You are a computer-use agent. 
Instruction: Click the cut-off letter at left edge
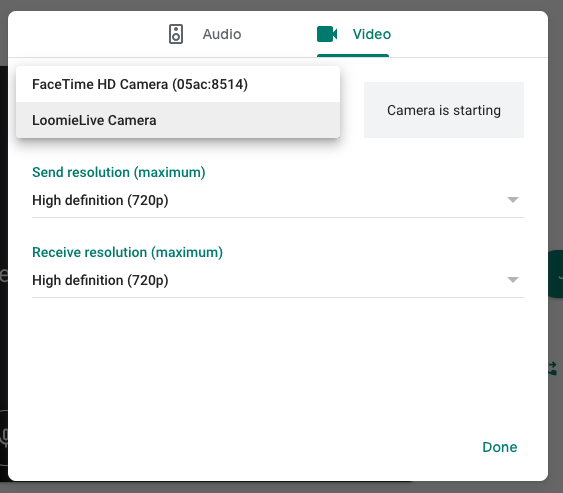point(4,275)
